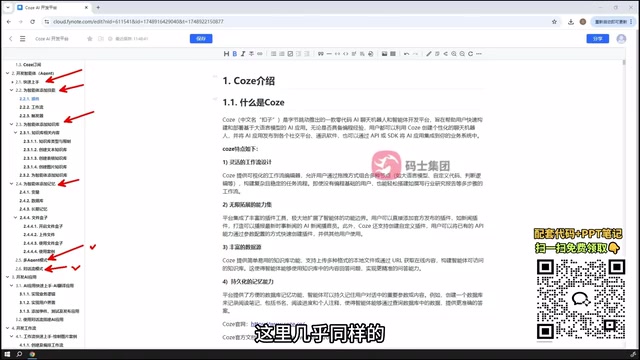640x360 pixels.
Task: Redo the last undone edit
Action: pos(415,54)
